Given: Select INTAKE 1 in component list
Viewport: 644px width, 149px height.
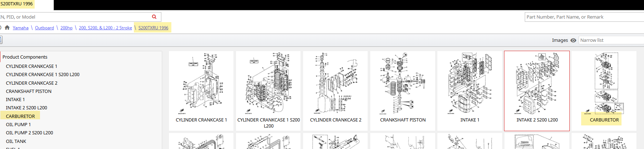Looking at the screenshot, I should pyautogui.click(x=15, y=100).
